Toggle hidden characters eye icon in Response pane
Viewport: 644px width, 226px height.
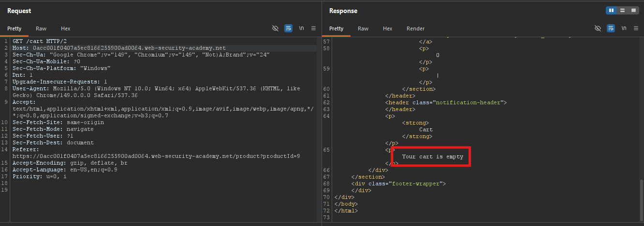pyautogui.click(x=598, y=28)
